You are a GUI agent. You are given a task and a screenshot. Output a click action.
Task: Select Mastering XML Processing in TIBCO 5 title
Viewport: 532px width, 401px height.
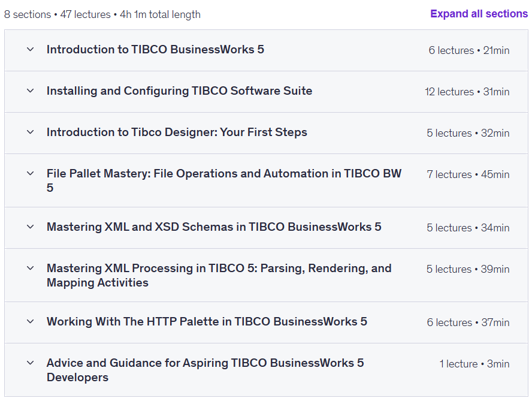coord(219,275)
